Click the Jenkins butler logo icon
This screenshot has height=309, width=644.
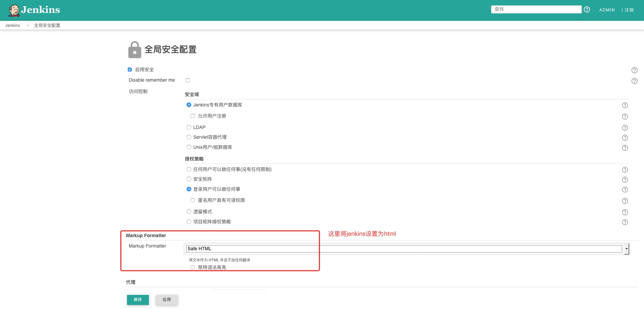14,10
